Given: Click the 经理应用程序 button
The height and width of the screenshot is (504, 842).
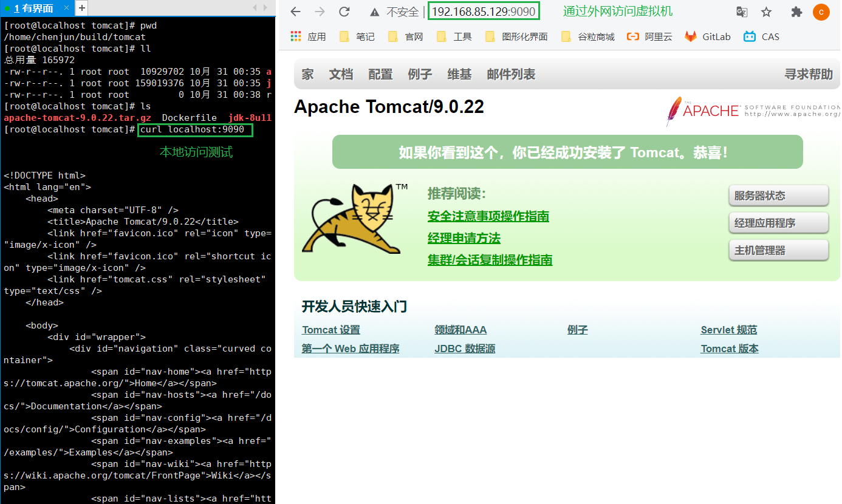Looking at the screenshot, I should tap(779, 223).
